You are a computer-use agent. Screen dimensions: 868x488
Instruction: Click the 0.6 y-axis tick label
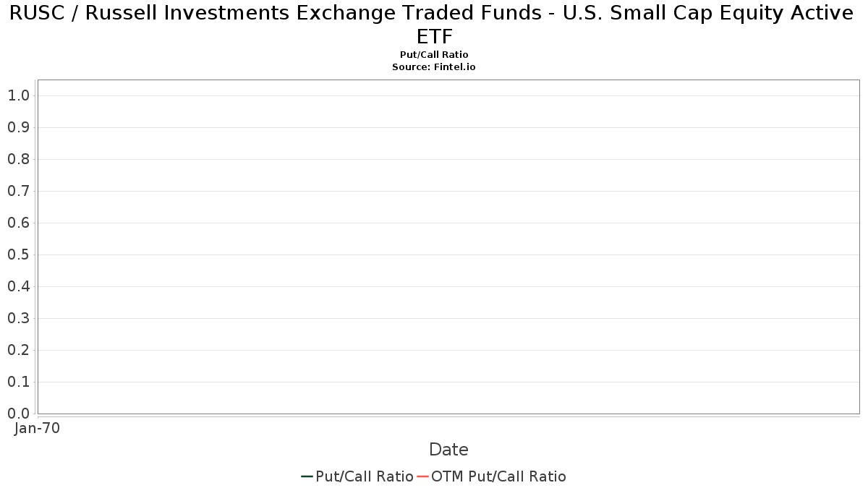(x=18, y=223)
